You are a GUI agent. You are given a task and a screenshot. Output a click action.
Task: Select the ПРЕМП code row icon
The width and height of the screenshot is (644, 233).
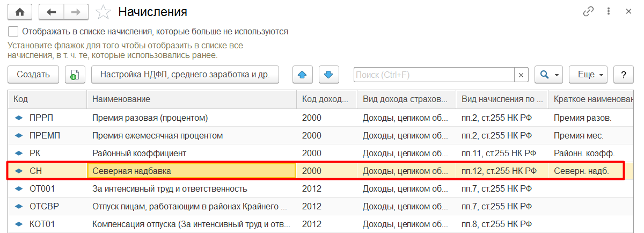click(19, 135)
